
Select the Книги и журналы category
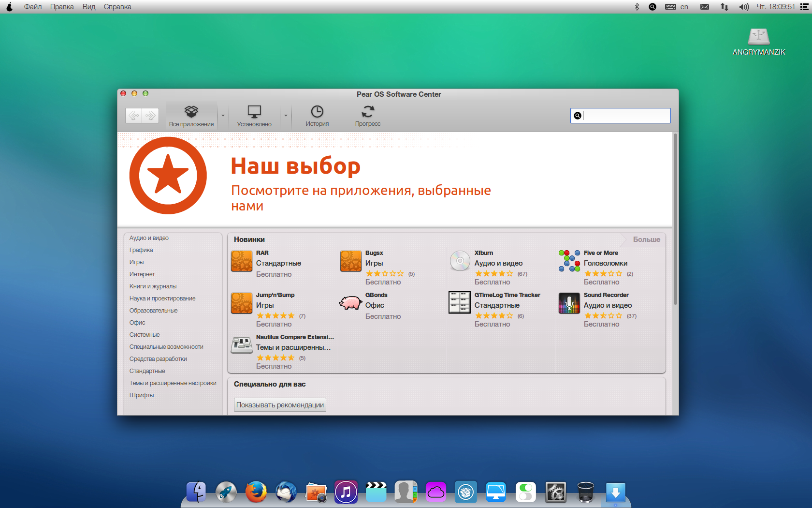153,286
